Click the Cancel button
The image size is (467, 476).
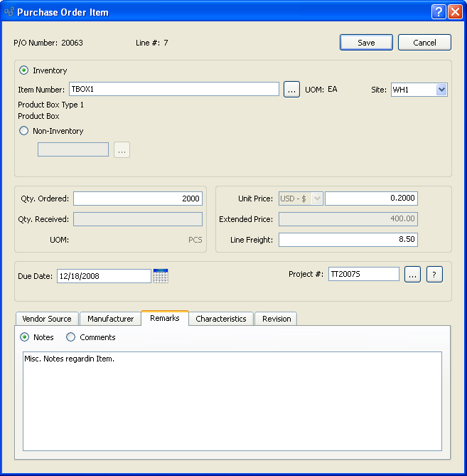(424, 43)
